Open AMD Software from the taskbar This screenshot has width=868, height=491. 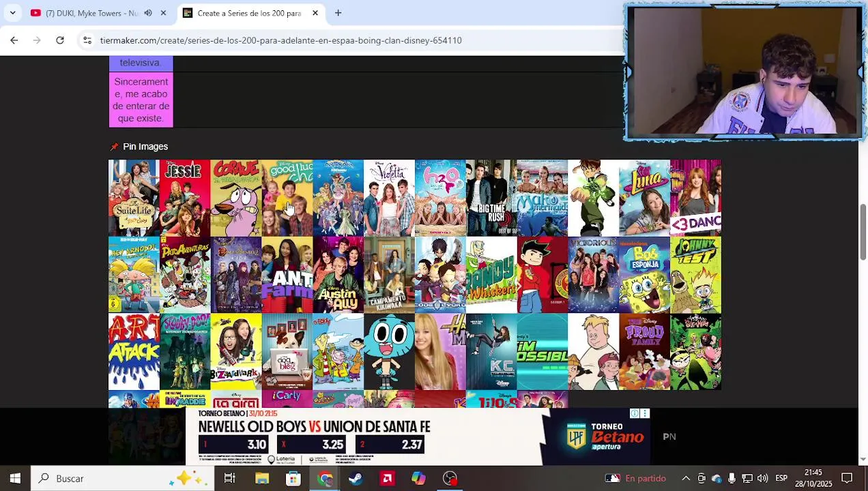[388, 479]
